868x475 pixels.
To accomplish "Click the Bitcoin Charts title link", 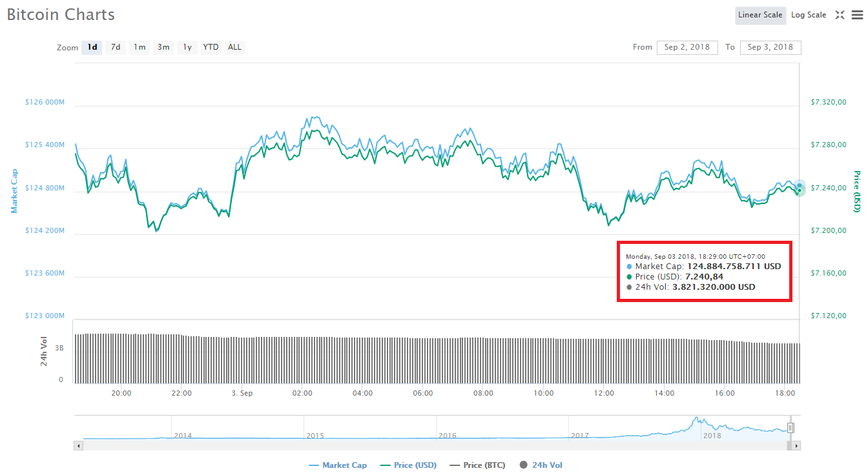I will click(60, 14).
